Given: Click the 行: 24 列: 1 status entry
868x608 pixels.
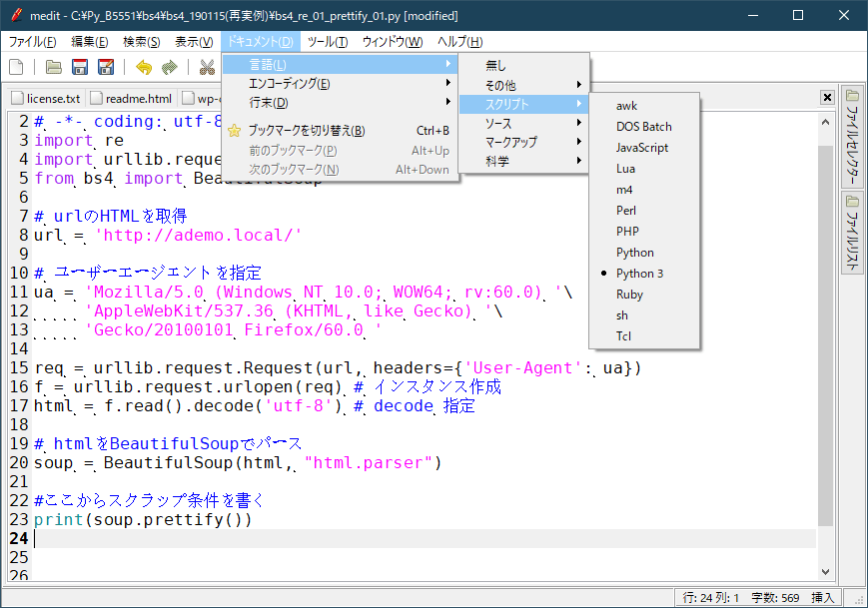Looking at the screenshot, I should coord(711,597).
